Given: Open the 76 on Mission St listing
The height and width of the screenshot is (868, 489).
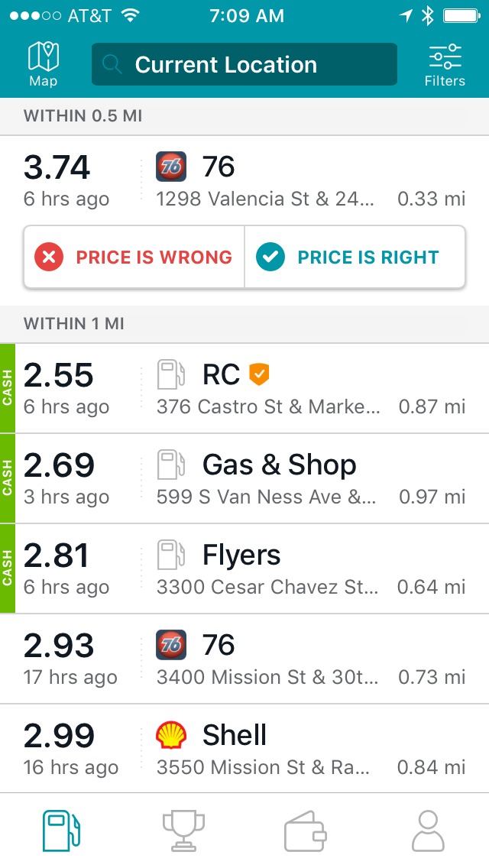Looking at the screenshot, I should tap(252, 659).
